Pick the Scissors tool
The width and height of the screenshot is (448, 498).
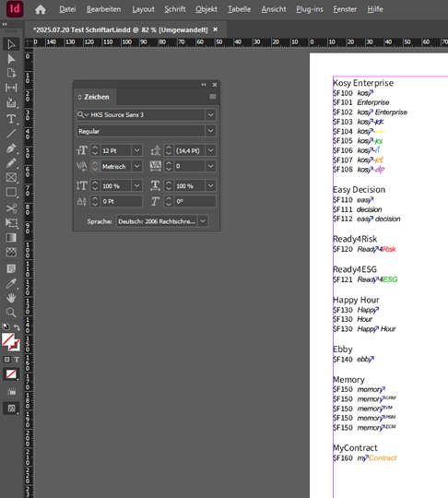11,208
